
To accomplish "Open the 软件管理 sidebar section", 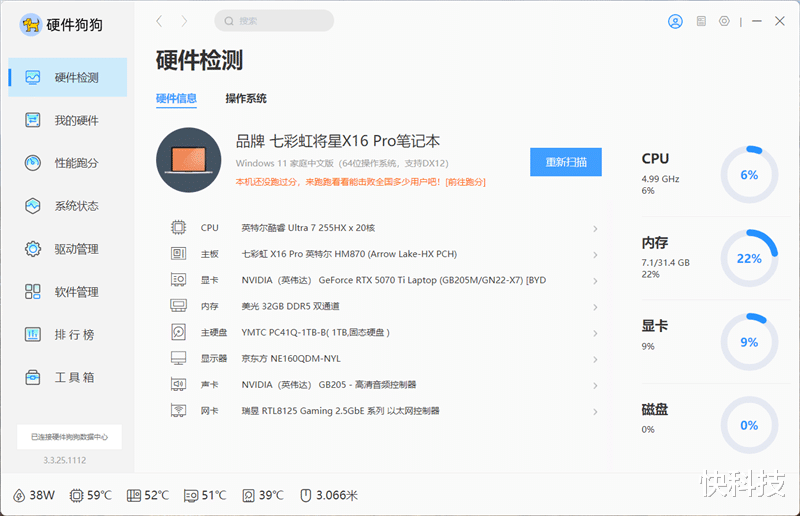I will [67, 292].
